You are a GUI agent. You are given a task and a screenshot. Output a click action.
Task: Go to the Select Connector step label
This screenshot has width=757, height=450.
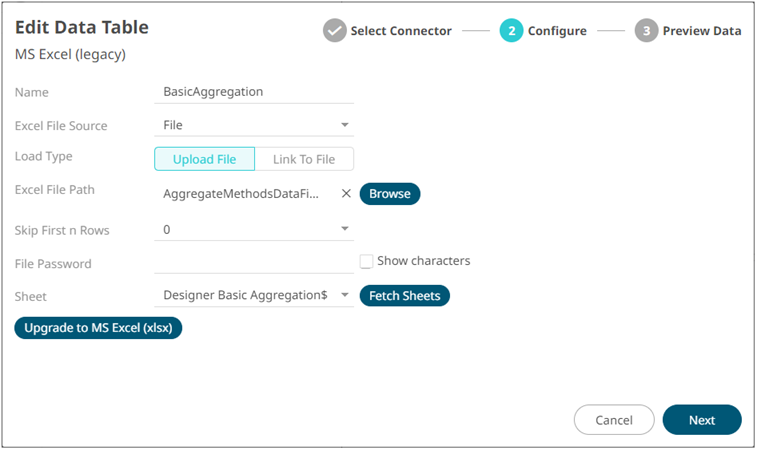(x=400, y=31)
